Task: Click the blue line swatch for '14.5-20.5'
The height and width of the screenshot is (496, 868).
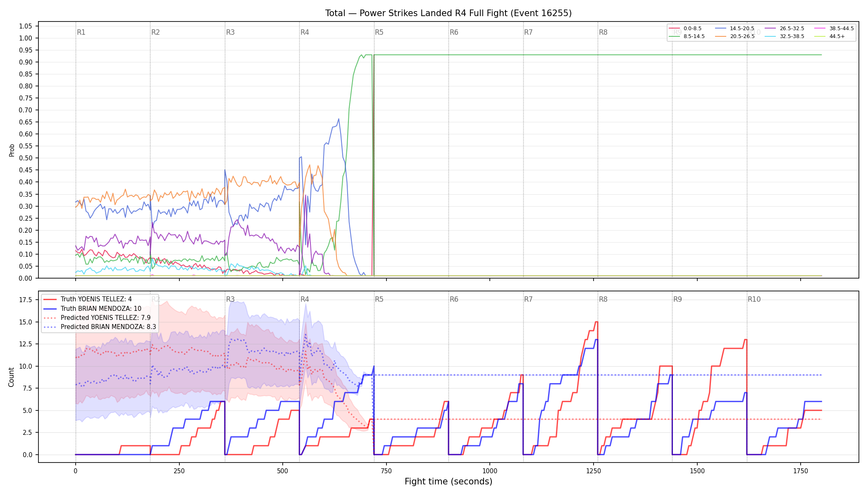Action: pyautogui.click(x=720, y=29)
